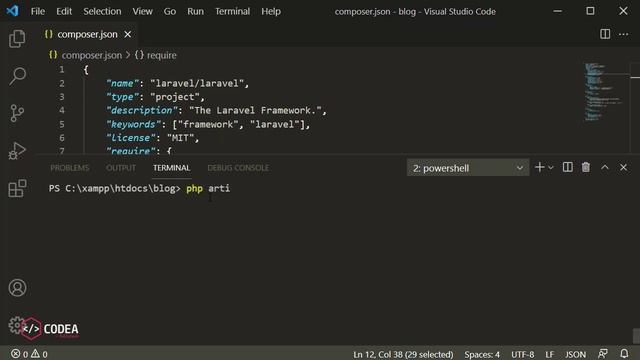Open the Go menu

[170, 11]
